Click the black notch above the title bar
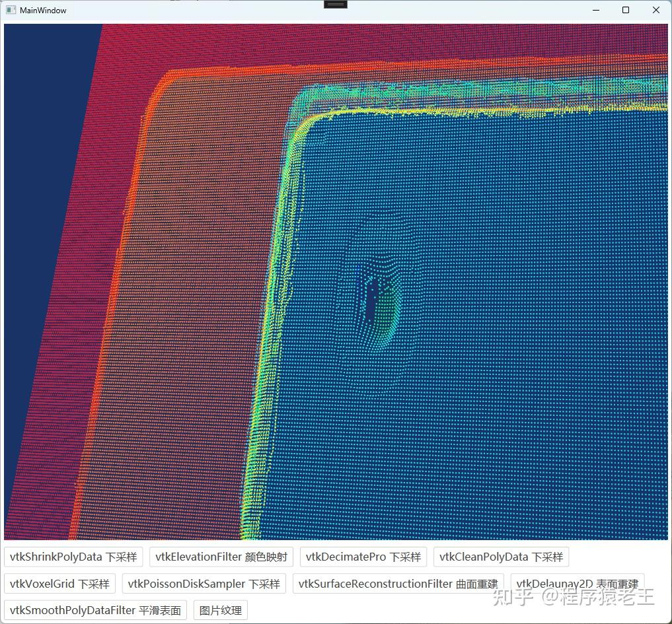The height and width of the screenshot is (624, 672). (335, 4)
